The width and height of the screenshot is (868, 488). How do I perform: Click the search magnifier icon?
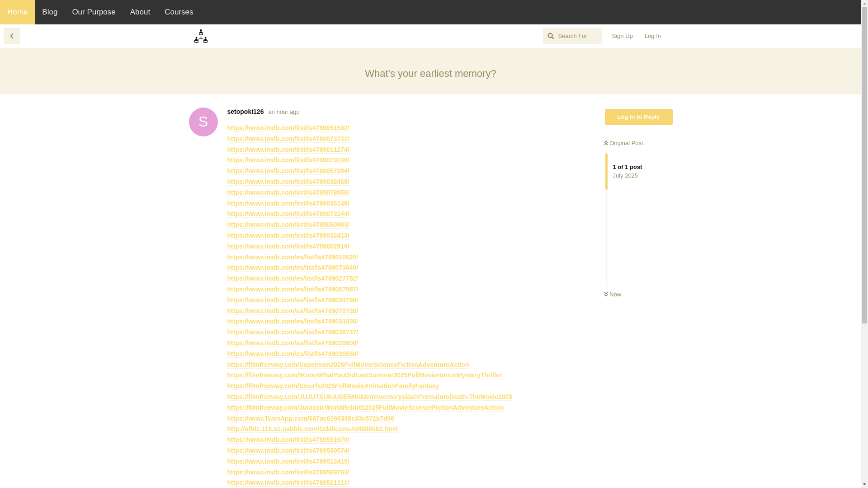coord(551,36)
